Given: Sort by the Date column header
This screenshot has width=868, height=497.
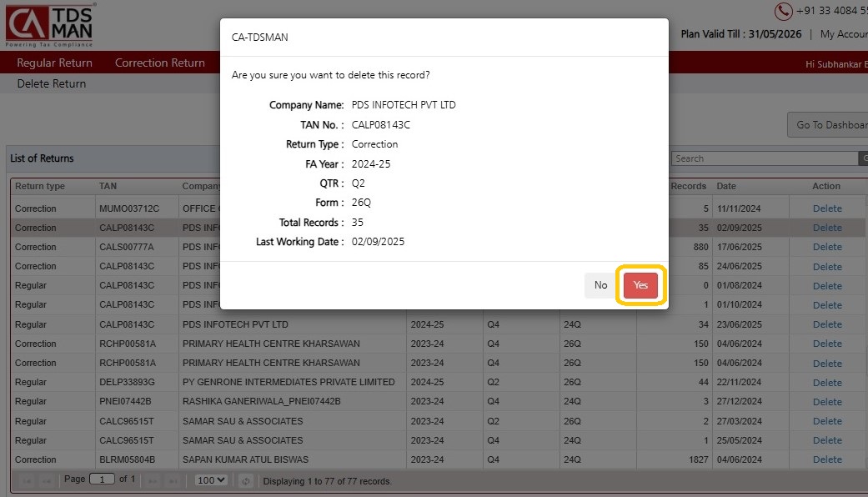Looking at the screenshot, I should pyautogui.click(x=726, y=186).
